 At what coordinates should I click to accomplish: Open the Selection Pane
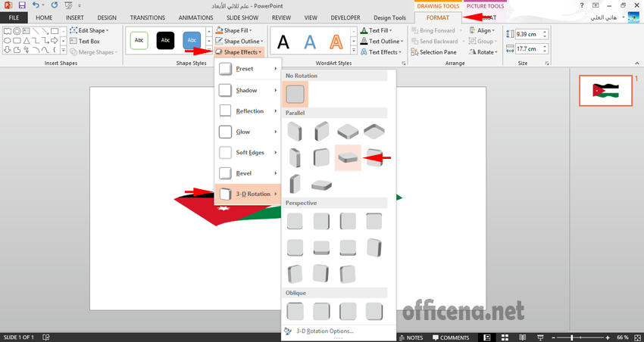433,52
